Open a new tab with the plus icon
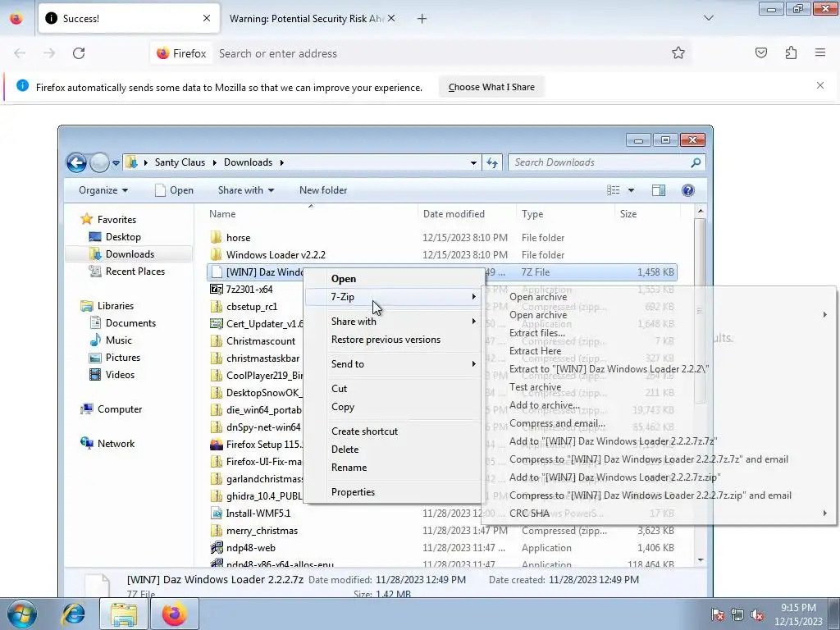 click(x=422, y=19)
